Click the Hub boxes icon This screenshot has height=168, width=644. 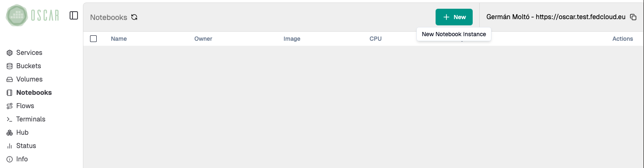pos(10,133)
